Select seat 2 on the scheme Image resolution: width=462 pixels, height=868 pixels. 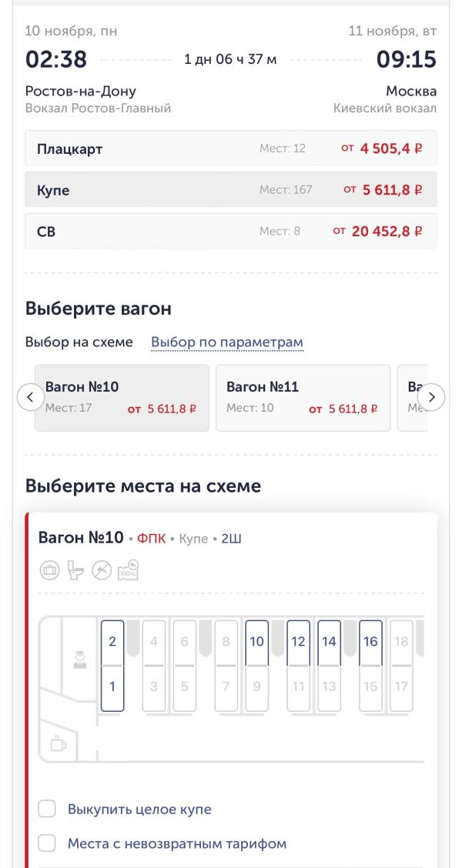[112, 642]
